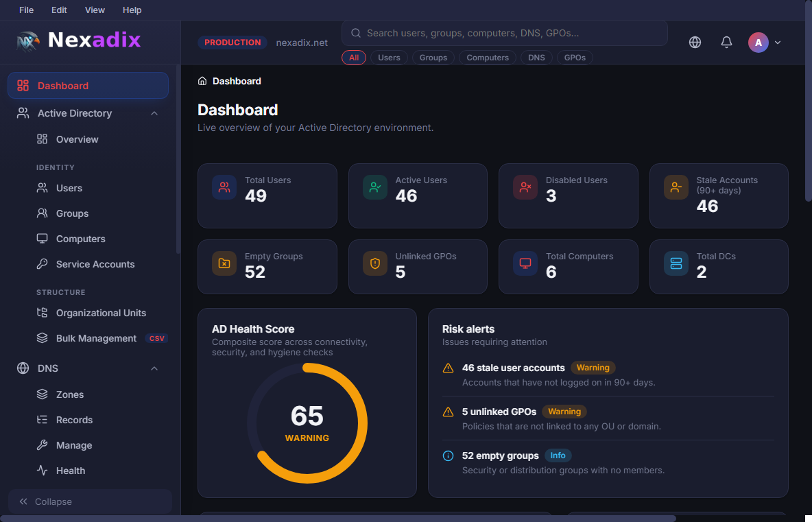Select the Computers search filter

(488, 58)
